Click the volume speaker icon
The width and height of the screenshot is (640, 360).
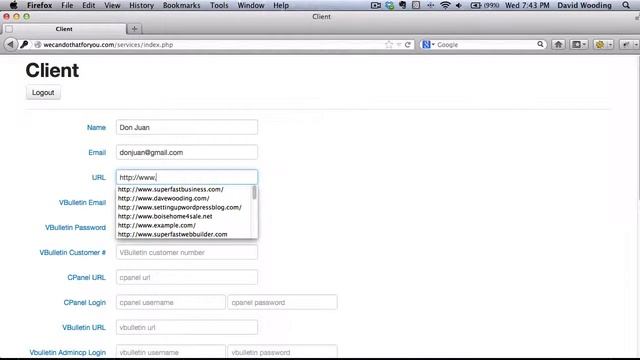pyautogui.click(x=459, y=5)
